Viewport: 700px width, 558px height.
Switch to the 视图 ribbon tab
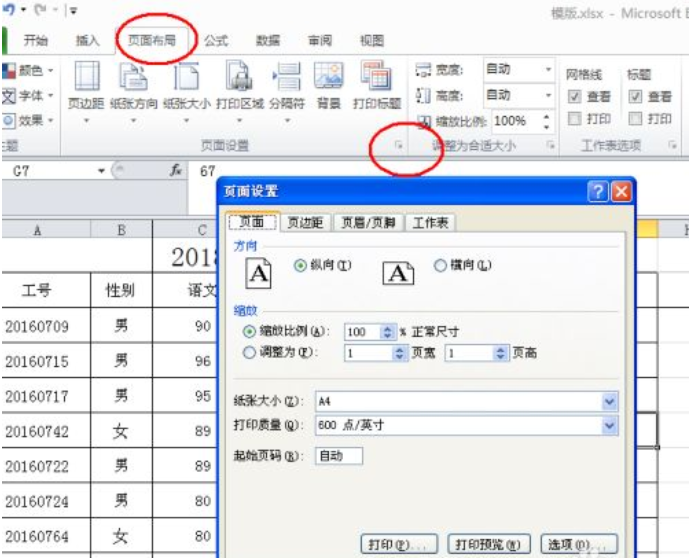(x=372, y=41)
